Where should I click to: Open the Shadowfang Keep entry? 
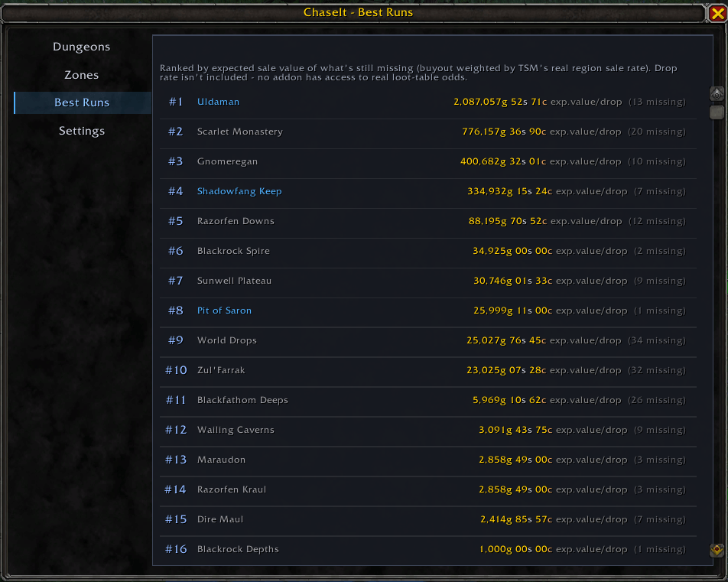(x=239, y=191)
